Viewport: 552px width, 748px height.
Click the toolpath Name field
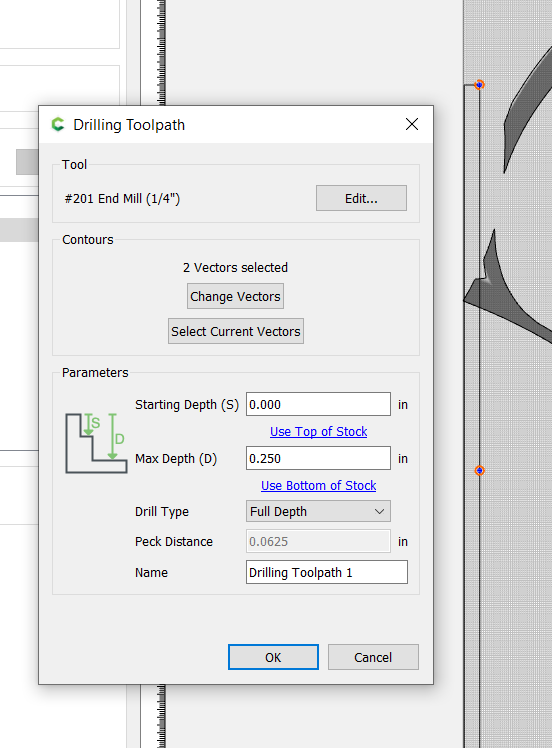(327, 572)
